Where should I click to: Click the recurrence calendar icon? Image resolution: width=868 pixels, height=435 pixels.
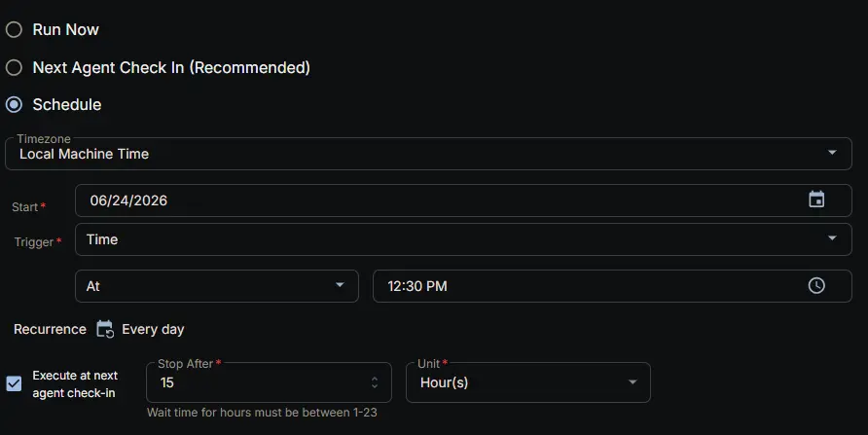tap(105, 329)
